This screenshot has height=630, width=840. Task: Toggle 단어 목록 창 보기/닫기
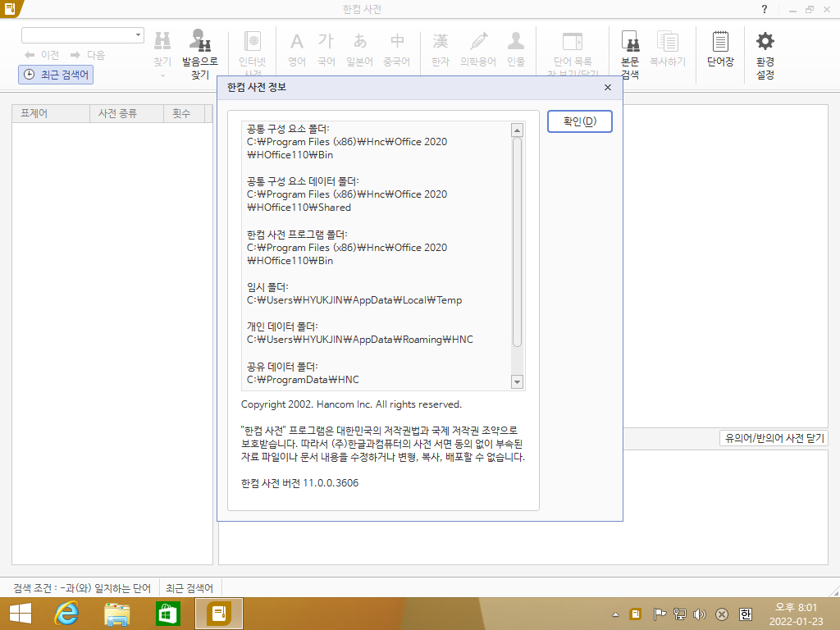pos(573,52)
